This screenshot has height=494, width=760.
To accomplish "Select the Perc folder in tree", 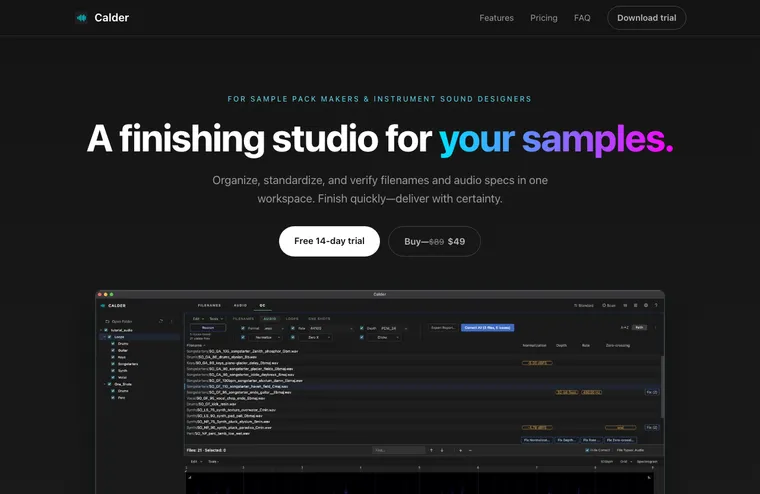I will click(122, 398).
